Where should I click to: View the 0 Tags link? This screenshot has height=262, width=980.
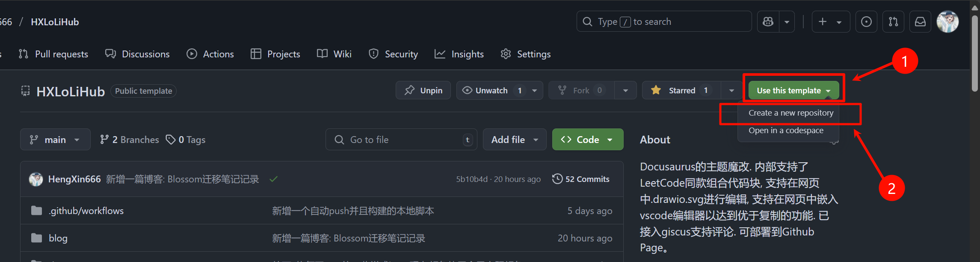click(x=186, y=140)
